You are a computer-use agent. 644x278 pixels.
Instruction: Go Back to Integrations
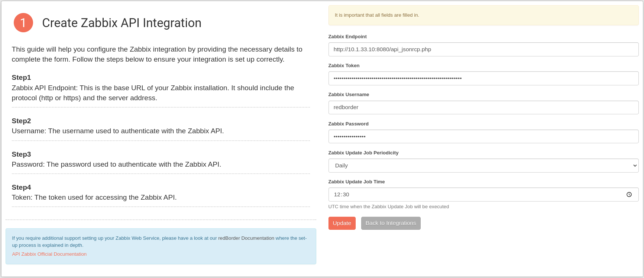click(x=391, y=223)
